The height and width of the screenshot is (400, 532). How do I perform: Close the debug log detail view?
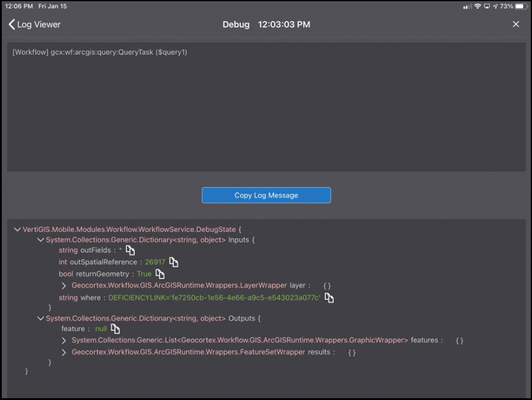(x=516, y=24)
